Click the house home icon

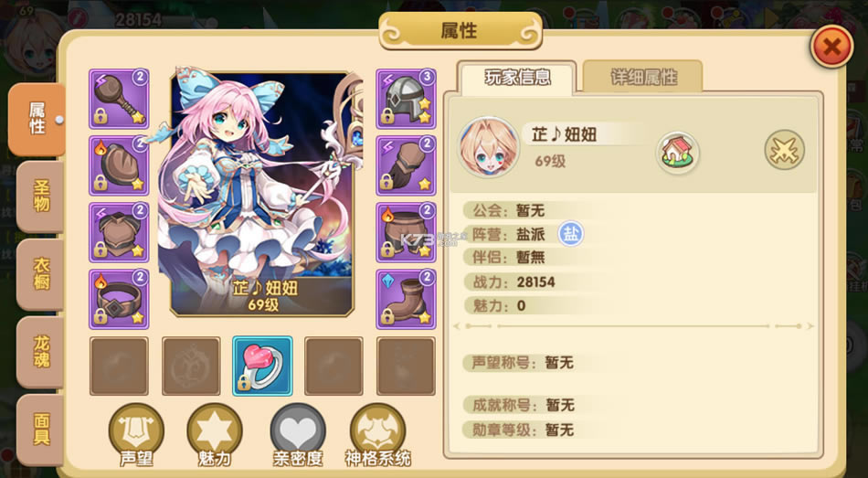tap(678, 153)
